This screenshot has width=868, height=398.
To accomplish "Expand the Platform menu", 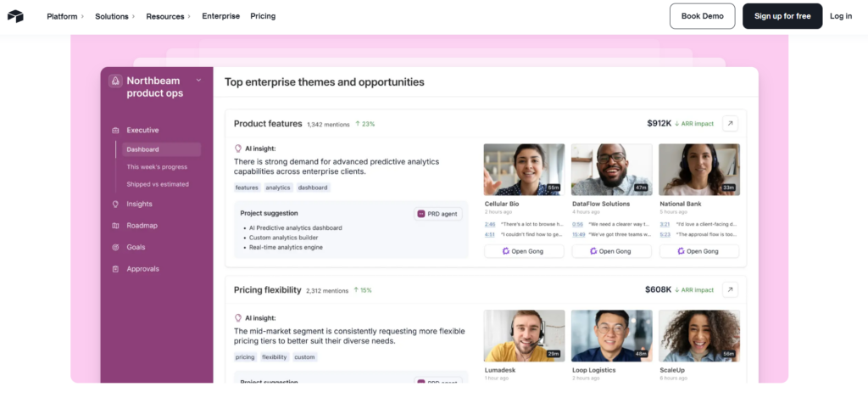I will pyautogui.click(x=65, y=16).
